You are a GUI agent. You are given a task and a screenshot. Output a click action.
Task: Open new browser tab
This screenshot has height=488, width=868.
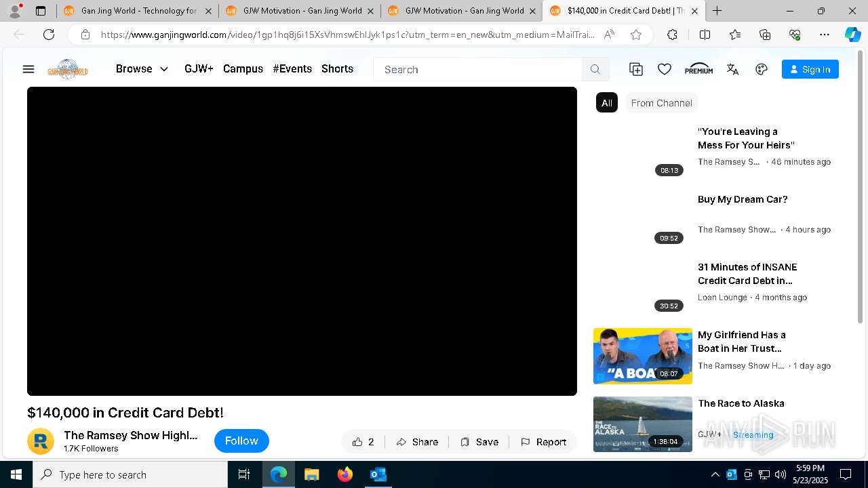[x=717, y=11]
